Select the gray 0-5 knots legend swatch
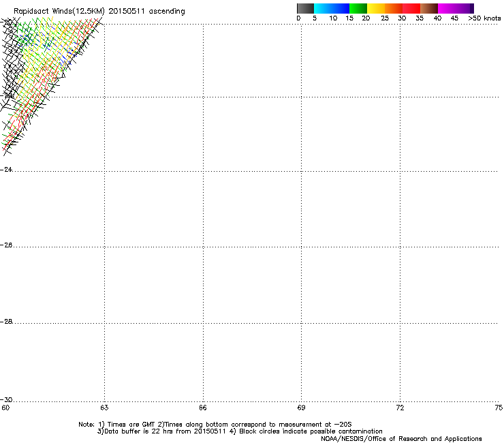Viewport: 504px width, 443px height. pyautogui.click(x=305, y=8)
